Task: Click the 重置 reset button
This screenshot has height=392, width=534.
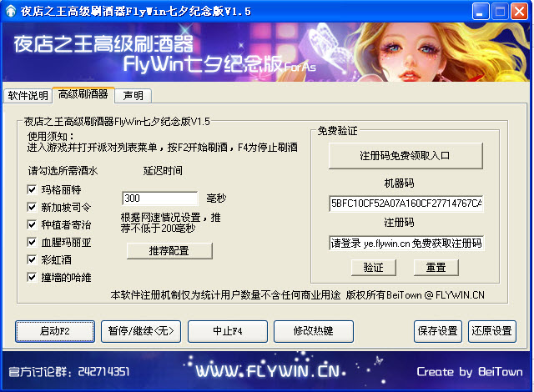Action: tap(436, 268)
